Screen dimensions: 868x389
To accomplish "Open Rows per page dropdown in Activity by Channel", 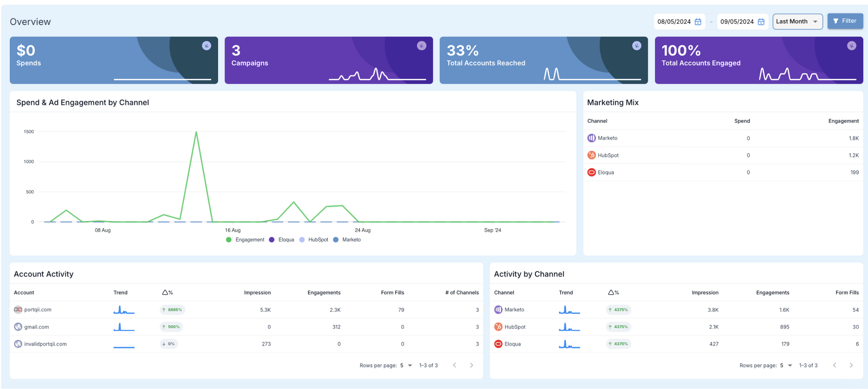I will [x=786, y=366].
